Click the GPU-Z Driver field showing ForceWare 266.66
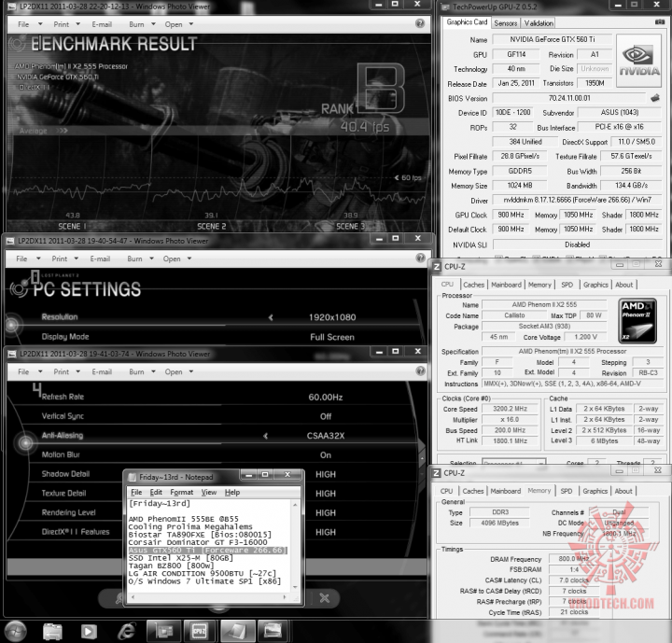Image resolution: width=672 pixels, height=643 pixels. (x=577, y=200)
